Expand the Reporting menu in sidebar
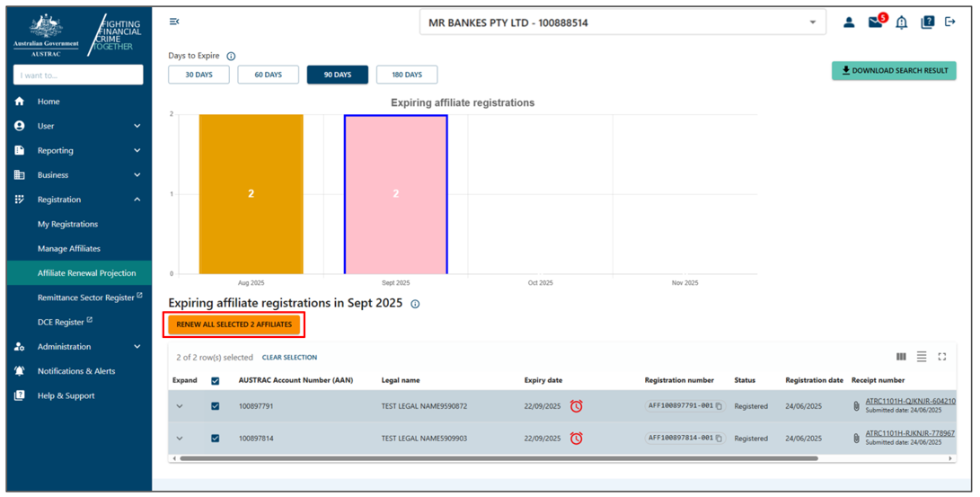 (x=78, y=151)
